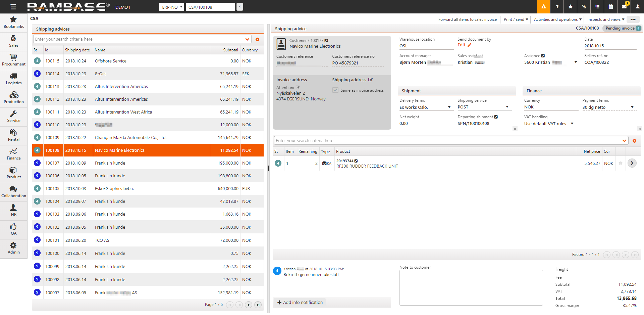Open the ERP-NO company selector
The image size is (644, 315).
[x=172, y=7]
